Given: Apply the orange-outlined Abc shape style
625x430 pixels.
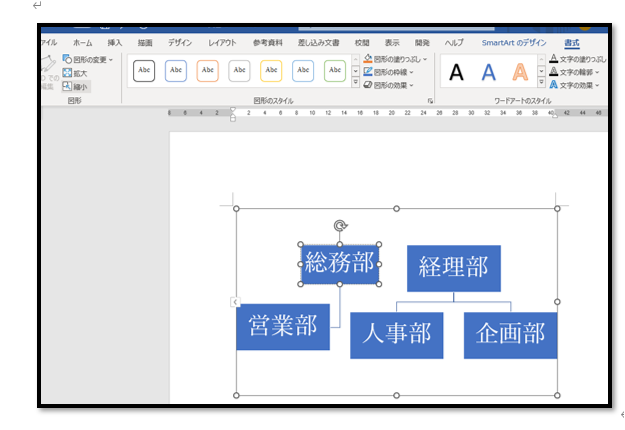Looking at the screenshot, I should (x=208, y=71).
